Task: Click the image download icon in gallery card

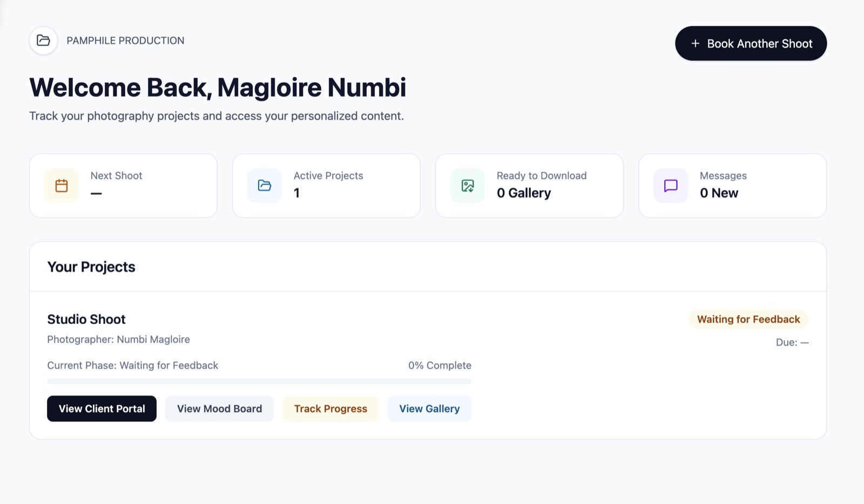Action: (468, 186)
